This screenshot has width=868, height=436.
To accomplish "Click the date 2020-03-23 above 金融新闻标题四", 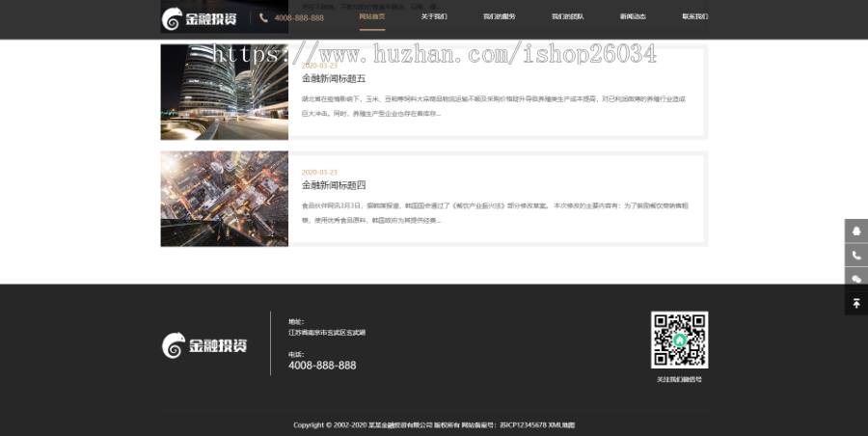I will (x=319, y=173).
